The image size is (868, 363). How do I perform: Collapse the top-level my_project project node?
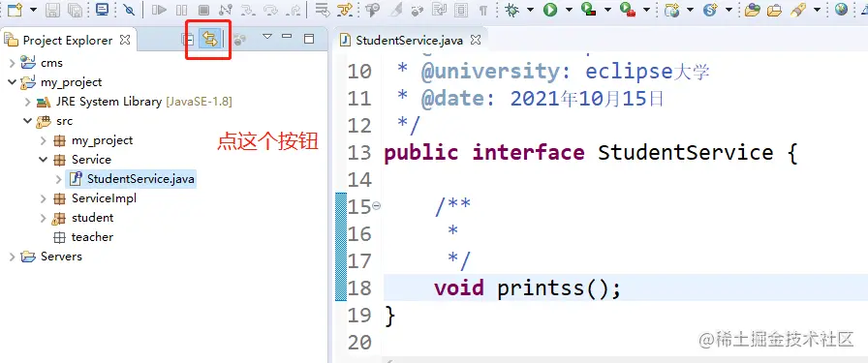coord(13,82)
